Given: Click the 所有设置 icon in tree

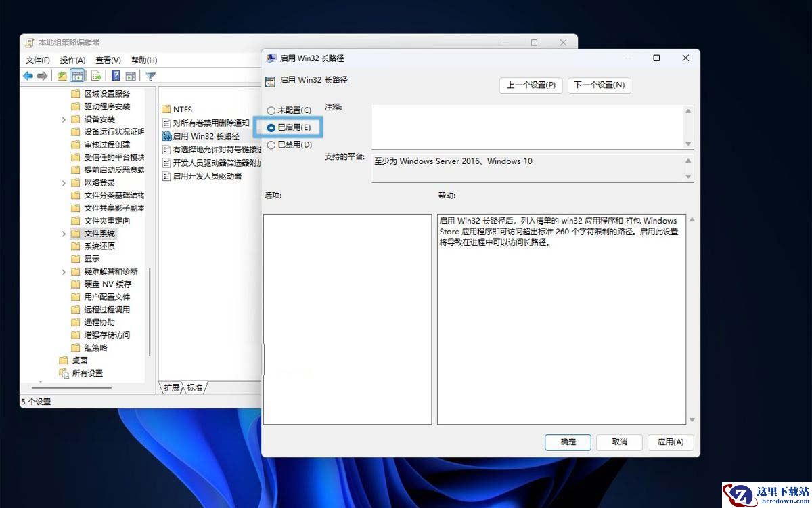Looking at the screenshot, I should point(64,373).
